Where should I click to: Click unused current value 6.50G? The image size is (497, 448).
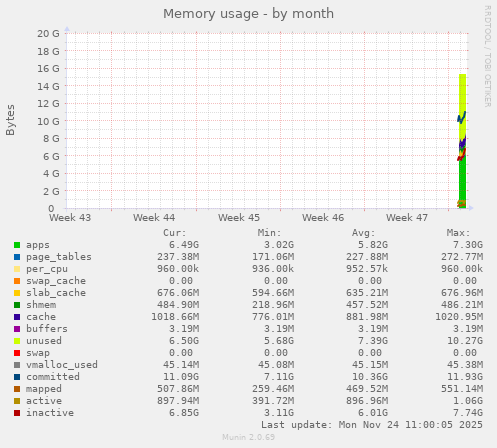[184, 341]
